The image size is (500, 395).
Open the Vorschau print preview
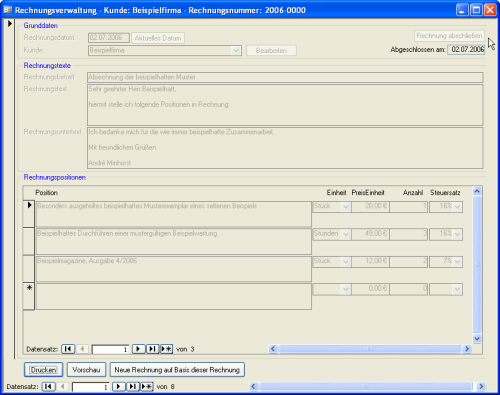click(86, 370)
